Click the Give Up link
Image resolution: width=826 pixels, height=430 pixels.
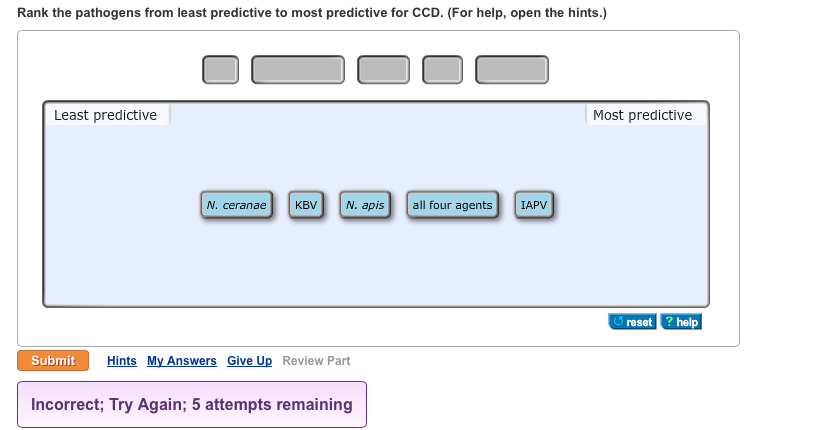[x=250, y=361]
